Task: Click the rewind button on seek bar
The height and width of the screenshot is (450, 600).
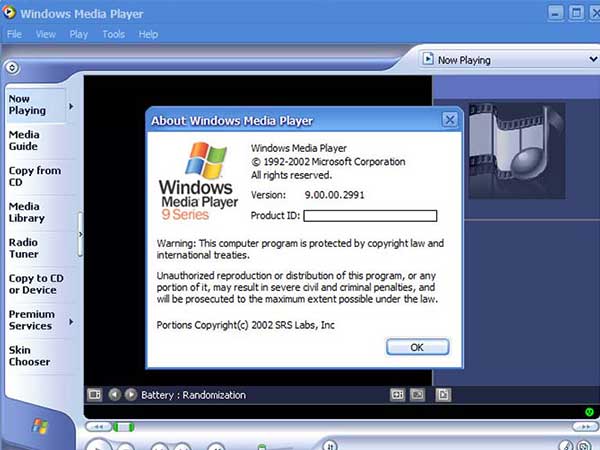Action: tap(98, 427)
